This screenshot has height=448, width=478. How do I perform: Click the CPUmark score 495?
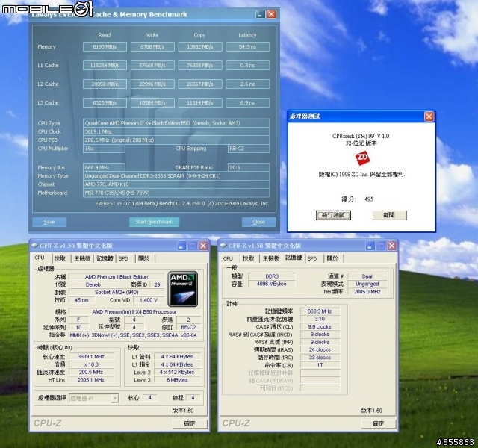click(x=369, y=199)
